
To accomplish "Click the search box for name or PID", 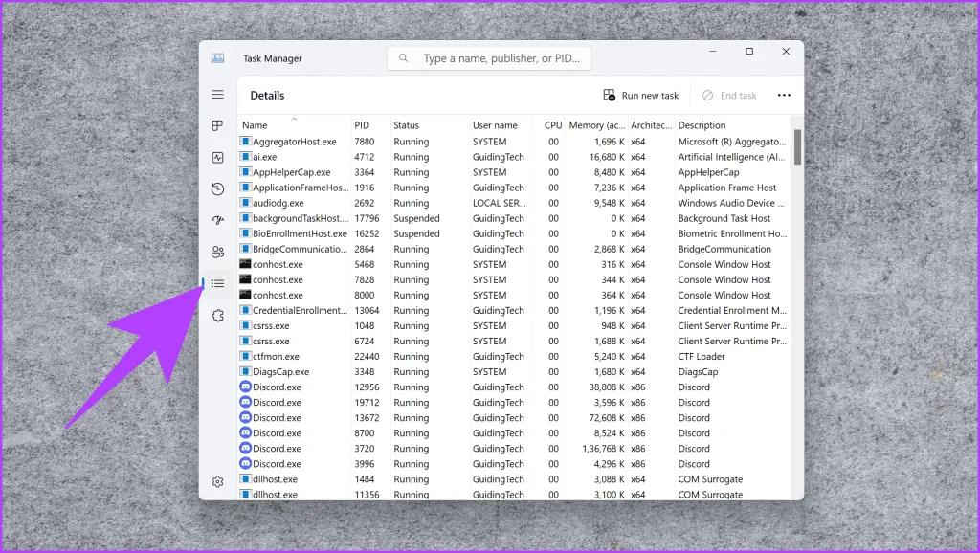I will pos(489,58).
